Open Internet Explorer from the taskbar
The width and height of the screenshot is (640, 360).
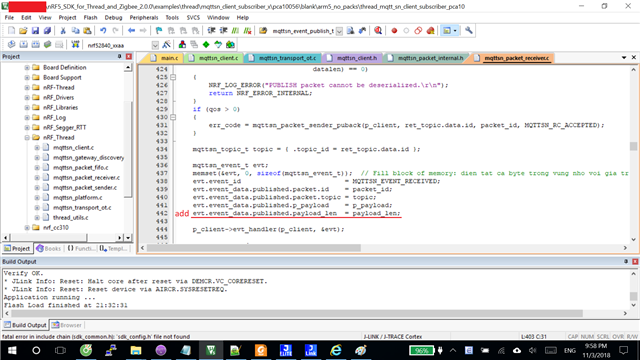(336, 350)
